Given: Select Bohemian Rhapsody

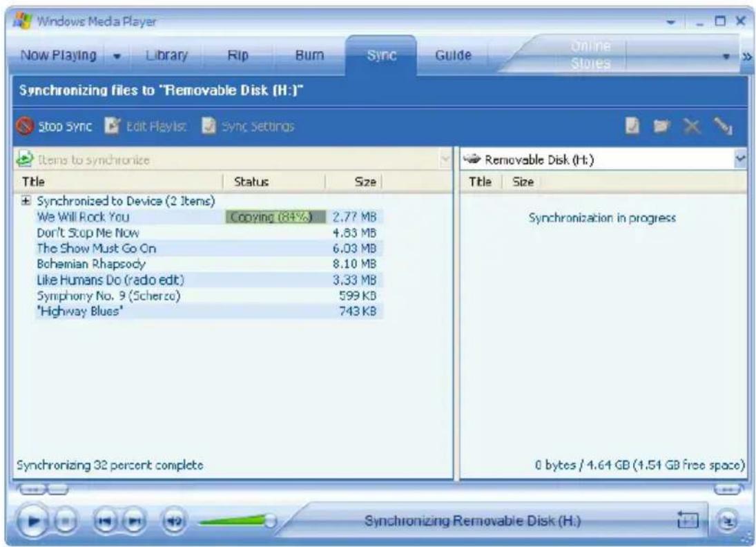Looking at the screenshot, I should pos(91,264).
